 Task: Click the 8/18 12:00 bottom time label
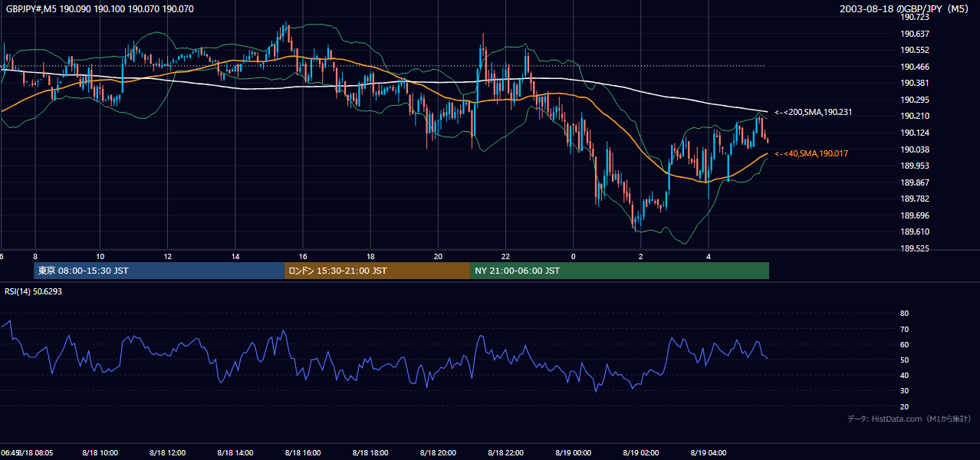168,453
